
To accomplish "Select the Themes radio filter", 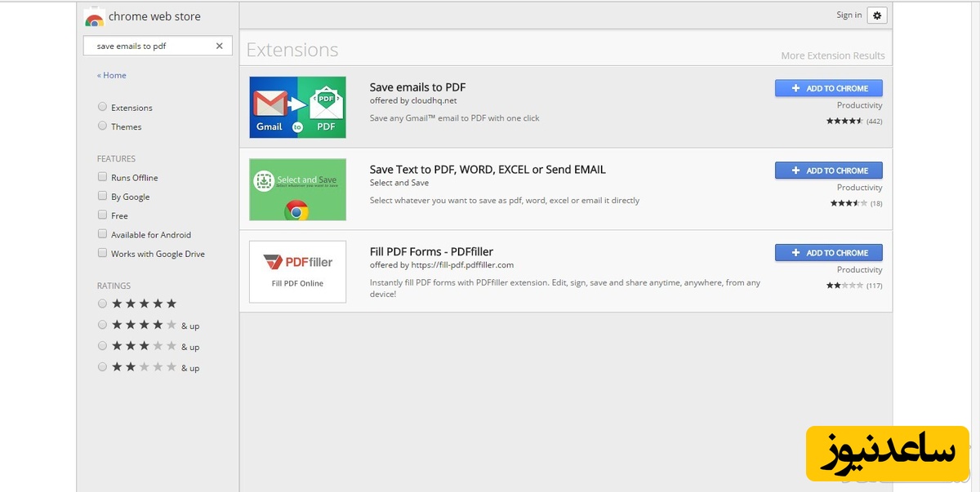I will [x=102, y=126].
